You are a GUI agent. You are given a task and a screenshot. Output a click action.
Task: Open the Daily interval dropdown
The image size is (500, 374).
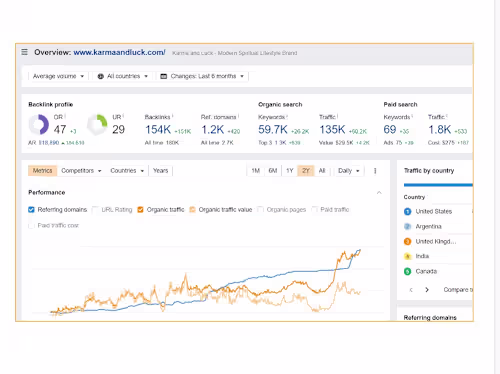point(348,171)
